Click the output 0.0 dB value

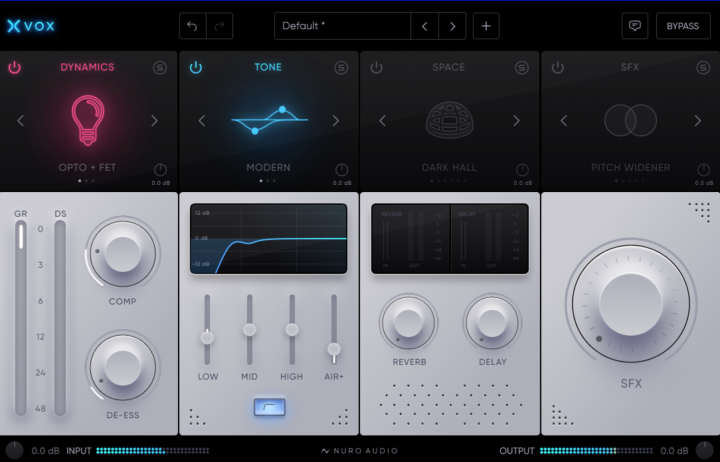tap(674, 451)
